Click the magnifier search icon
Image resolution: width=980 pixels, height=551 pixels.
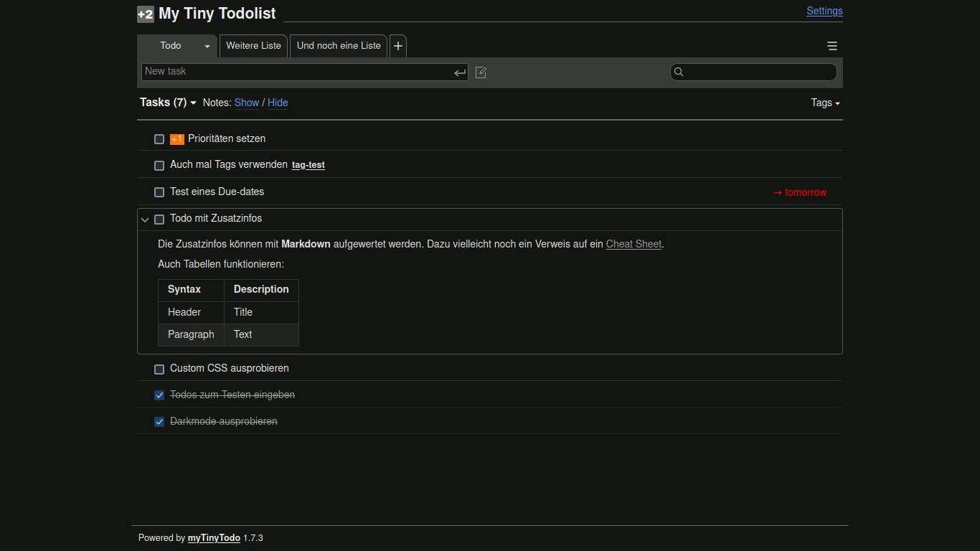(679, 72)
